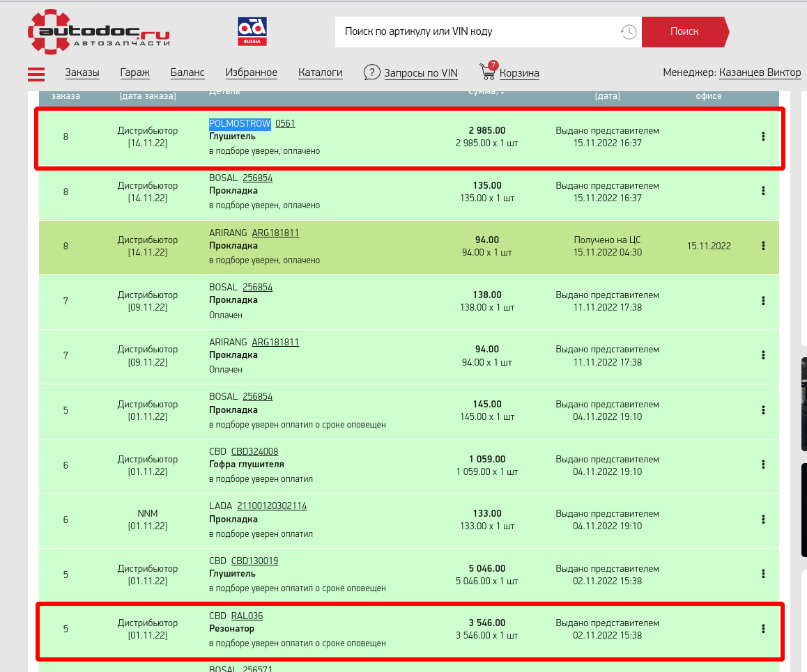
Task: Open Избранное menu item
Action: click(251, 72)
